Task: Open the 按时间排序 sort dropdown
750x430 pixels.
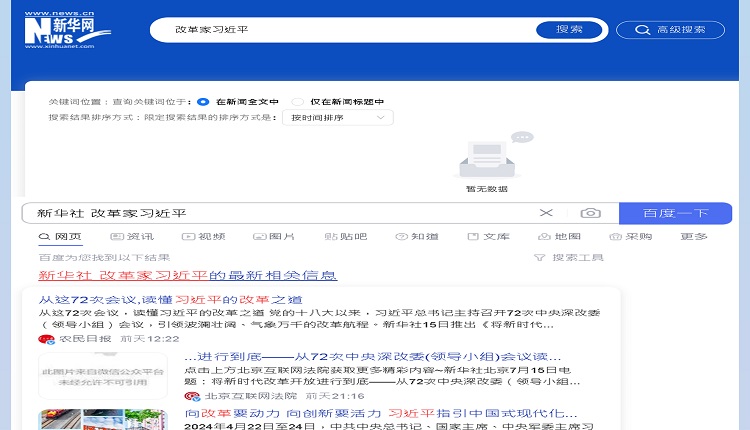Action: pyautogui.click(x=338, y=118)
